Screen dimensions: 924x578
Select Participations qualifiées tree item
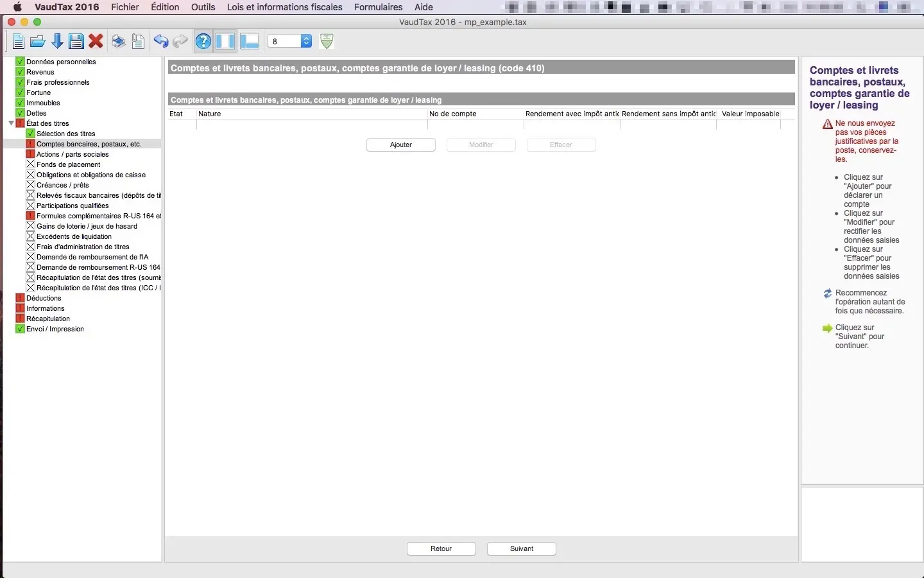73,206
